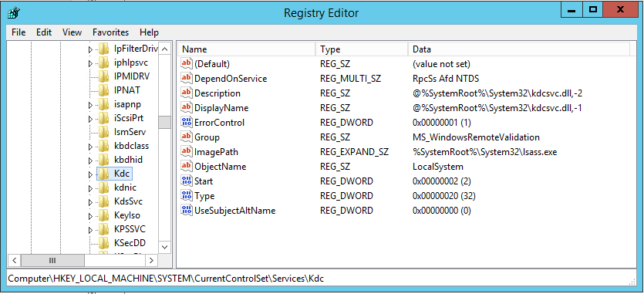Screen dimensions: 644x294
Task: Click the ObjectName value string icon
Action: (187, 167)
